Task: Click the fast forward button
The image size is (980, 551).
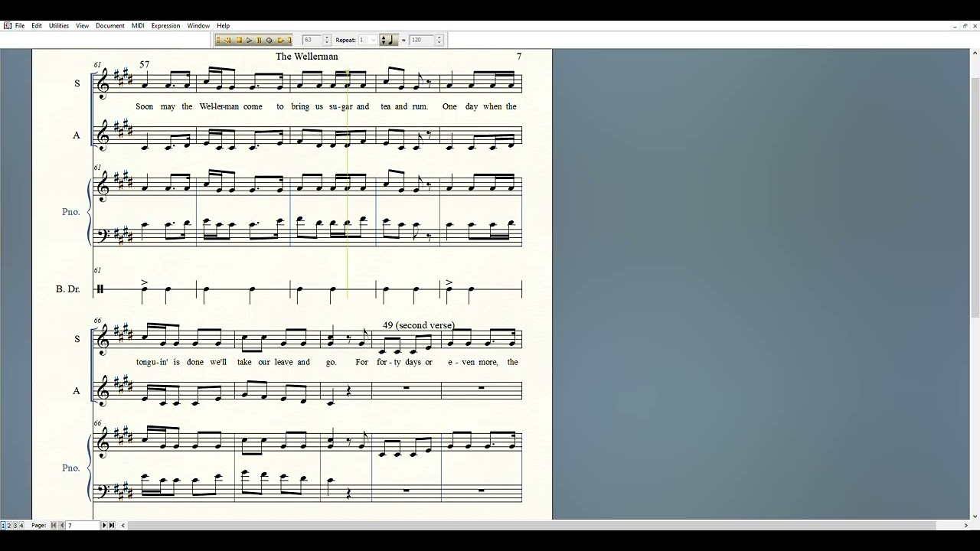Action: click(x=280, y=40)
